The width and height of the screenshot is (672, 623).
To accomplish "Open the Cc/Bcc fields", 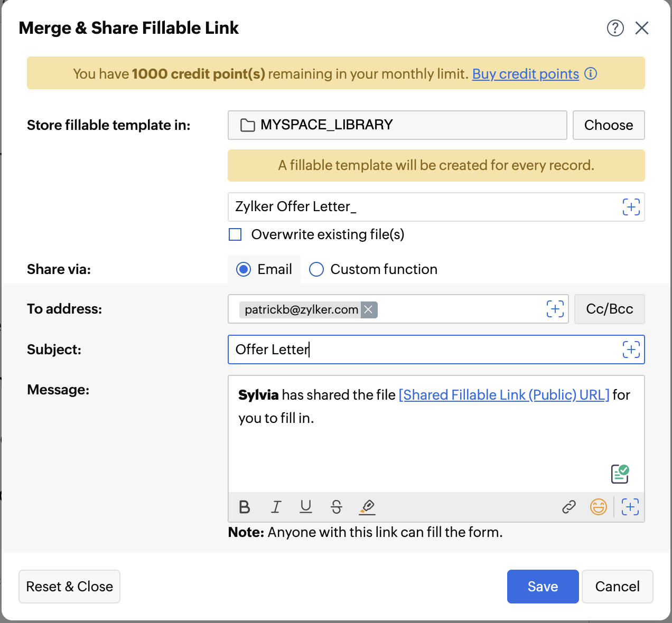I will (x=609, y=309).
